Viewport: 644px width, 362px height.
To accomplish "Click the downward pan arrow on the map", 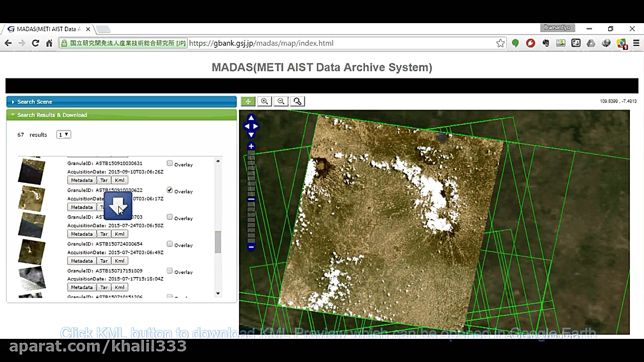I will coord(251,135).
